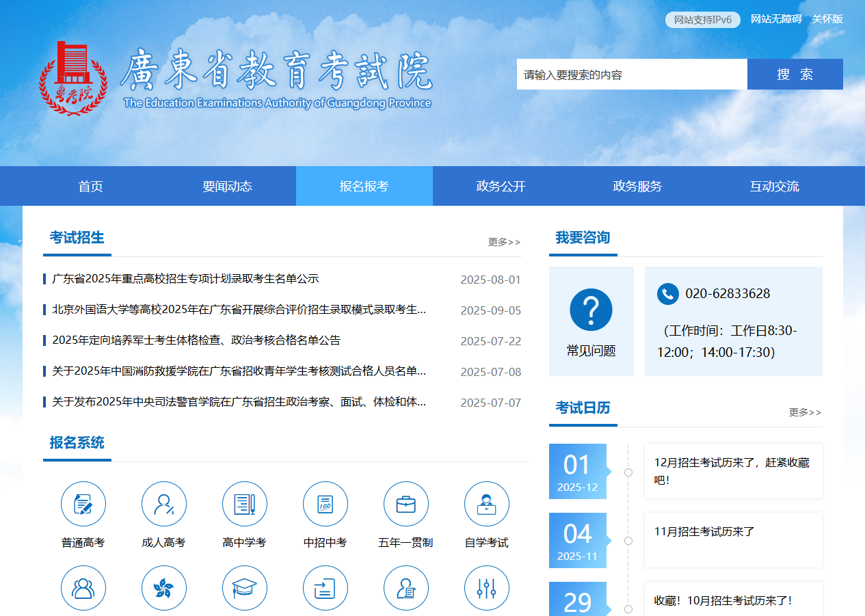Screen dimensions: 865x616
Task: Open the 自学考试 icon
Action: 487,505
